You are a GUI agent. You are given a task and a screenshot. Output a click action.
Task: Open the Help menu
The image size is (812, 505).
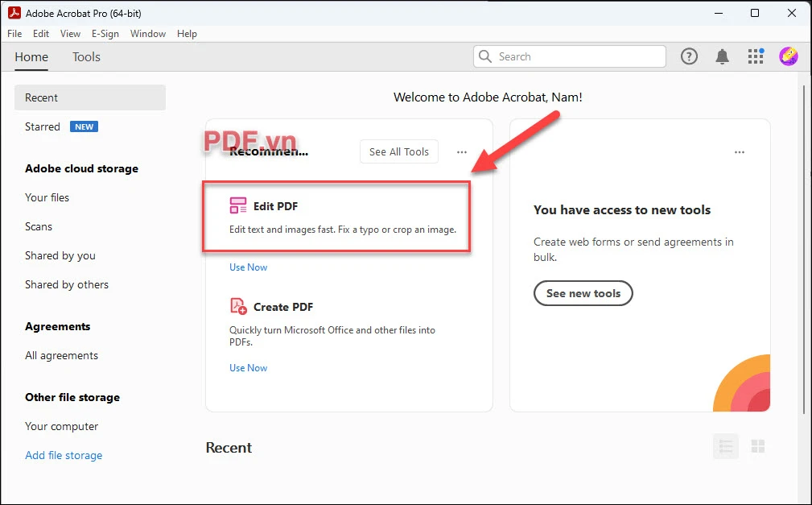(x=187, y=34)
